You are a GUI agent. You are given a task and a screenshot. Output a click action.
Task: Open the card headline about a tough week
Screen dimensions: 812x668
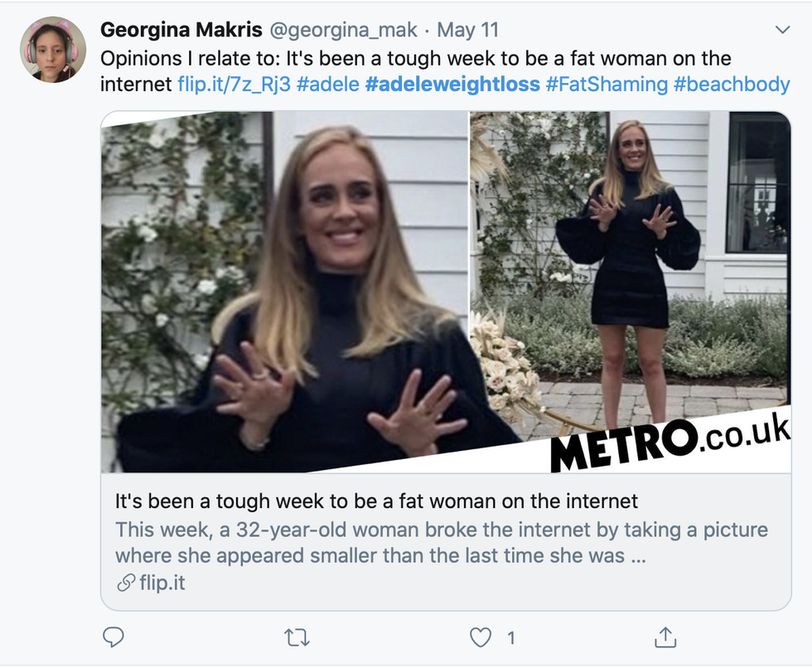pyautogui.click(x=376, y=501)
